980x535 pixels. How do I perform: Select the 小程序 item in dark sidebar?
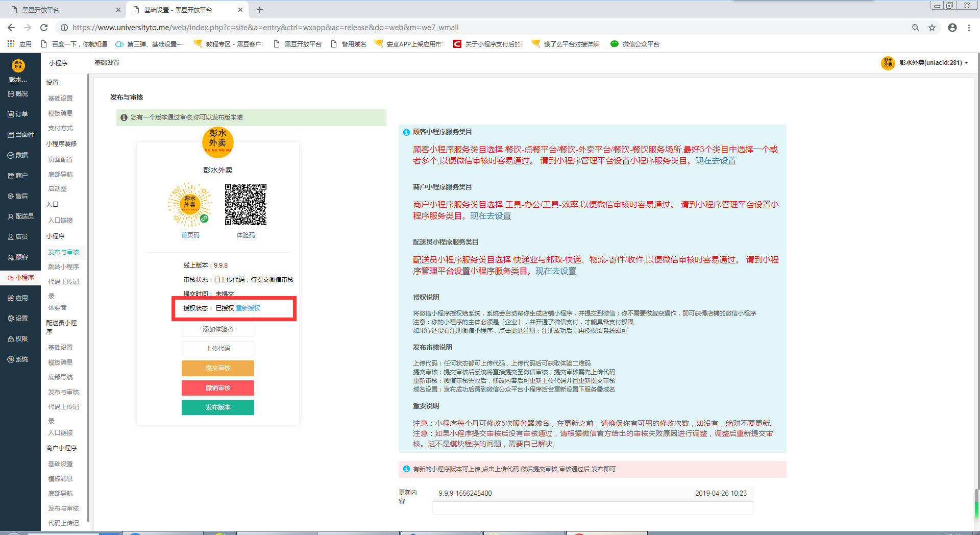coord(20,278)
